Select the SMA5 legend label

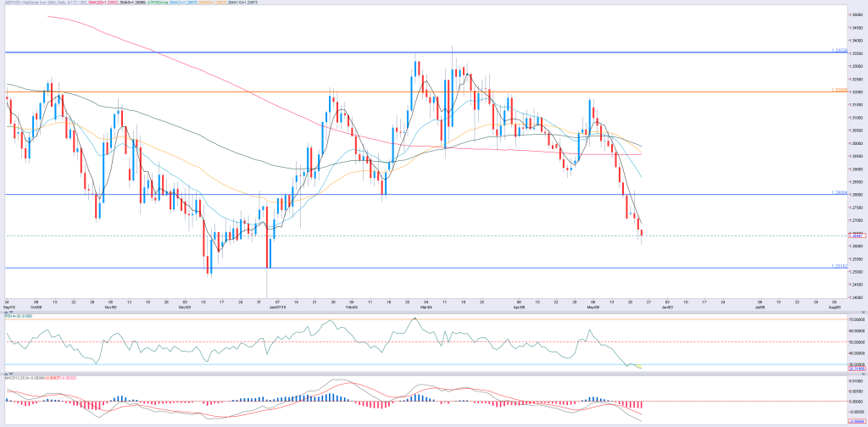coord(133,3)
